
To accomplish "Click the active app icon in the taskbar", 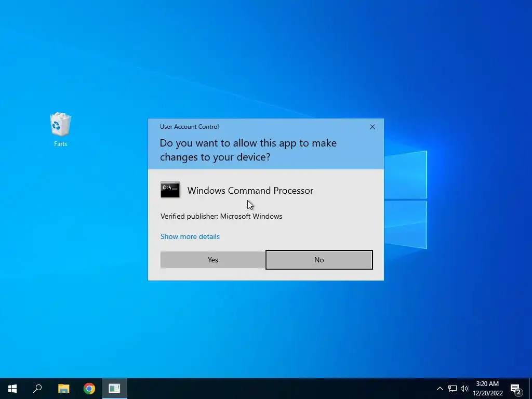I will [115, 389].
